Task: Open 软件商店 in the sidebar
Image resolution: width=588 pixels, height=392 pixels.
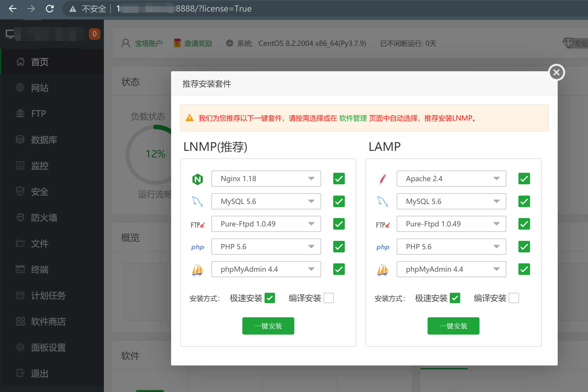Action: tap(52, 321)
